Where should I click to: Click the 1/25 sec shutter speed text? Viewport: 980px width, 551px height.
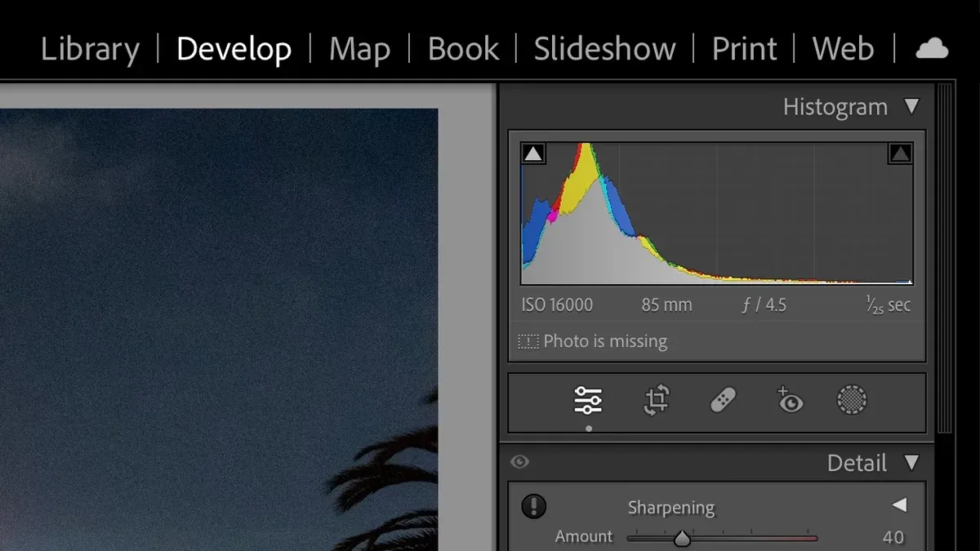coord(889,305)
